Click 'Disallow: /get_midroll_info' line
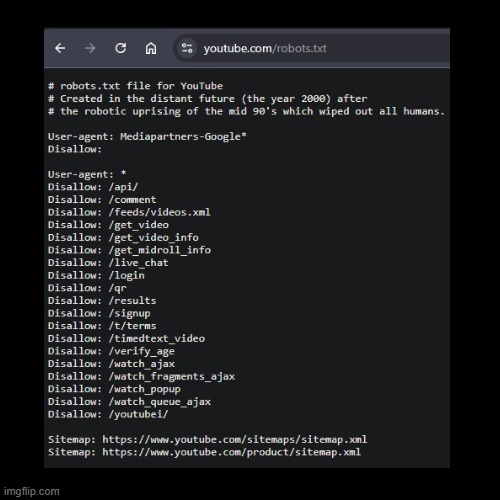 [129, 250]
